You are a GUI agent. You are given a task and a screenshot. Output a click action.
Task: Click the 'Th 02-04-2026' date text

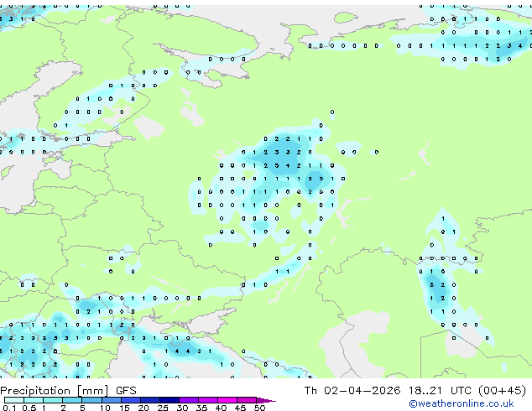tap(352, 391)
